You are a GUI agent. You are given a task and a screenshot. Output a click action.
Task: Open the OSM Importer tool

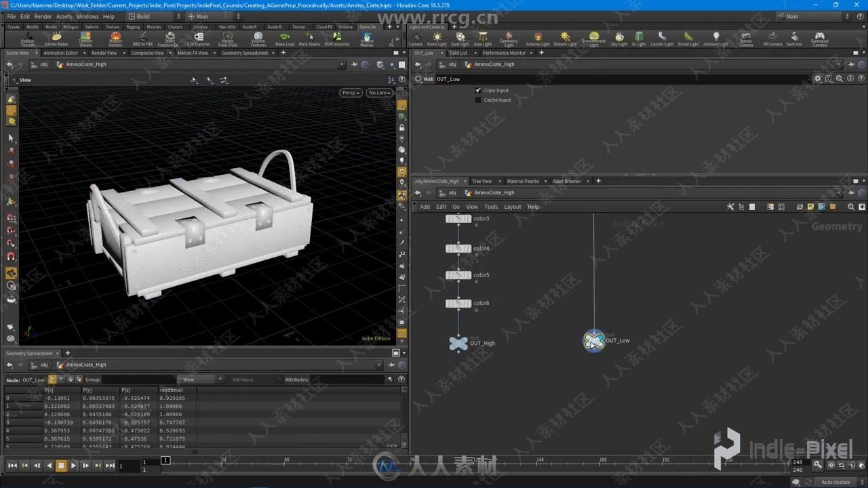(337, 39)
